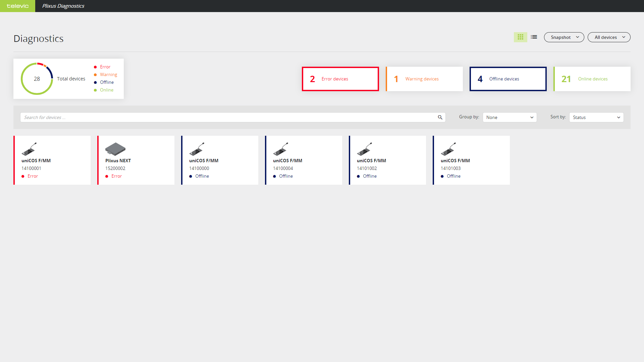The image size is (644, 362).
Task: Open Plixus Diagnostics header title
Action: (x=63, y=6)
